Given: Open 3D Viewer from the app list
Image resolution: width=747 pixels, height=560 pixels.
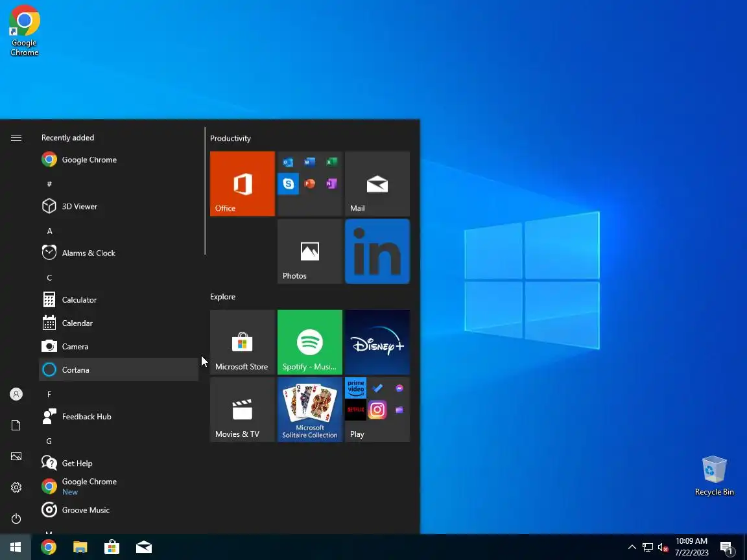Looking at the screenshot, I should pyautogui.click(x=118, y=206).
